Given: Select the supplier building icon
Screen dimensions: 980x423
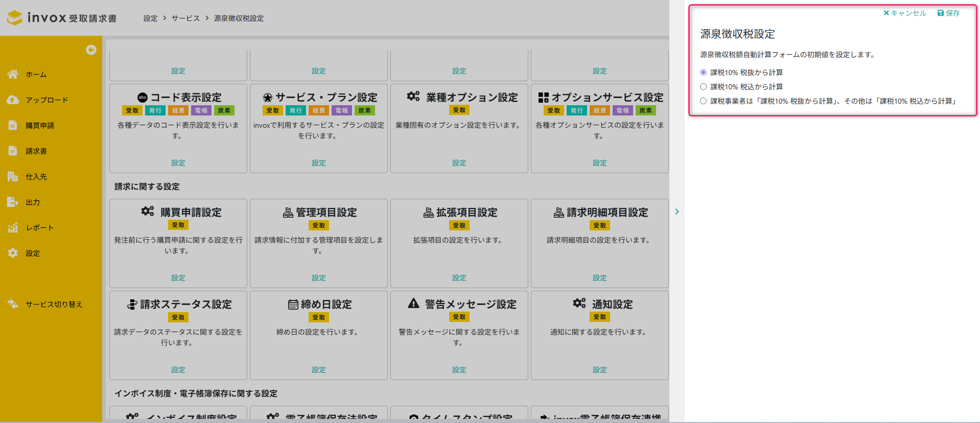Looking at the screenshot, I should 13,176.
